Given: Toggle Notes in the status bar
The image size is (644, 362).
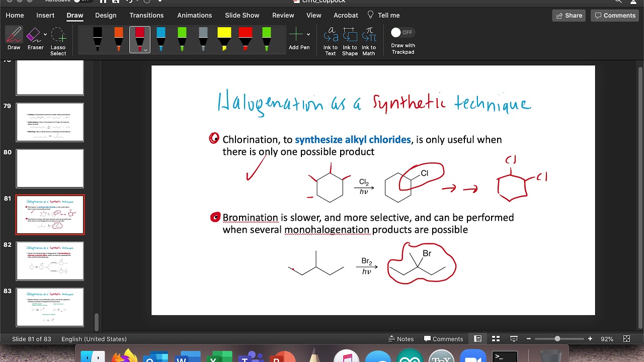Looking at the screenshot, I should pyautogui.click(x=401, y=339).
